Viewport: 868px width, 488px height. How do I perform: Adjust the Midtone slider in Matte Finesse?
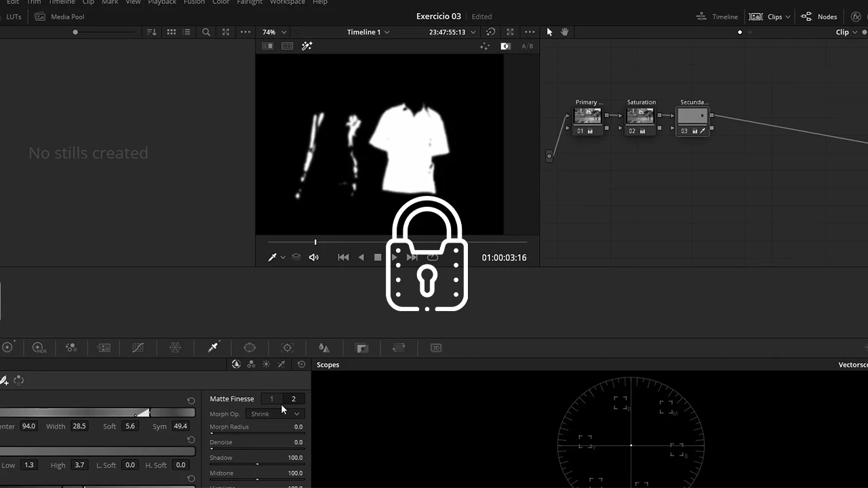click(257, 479)
